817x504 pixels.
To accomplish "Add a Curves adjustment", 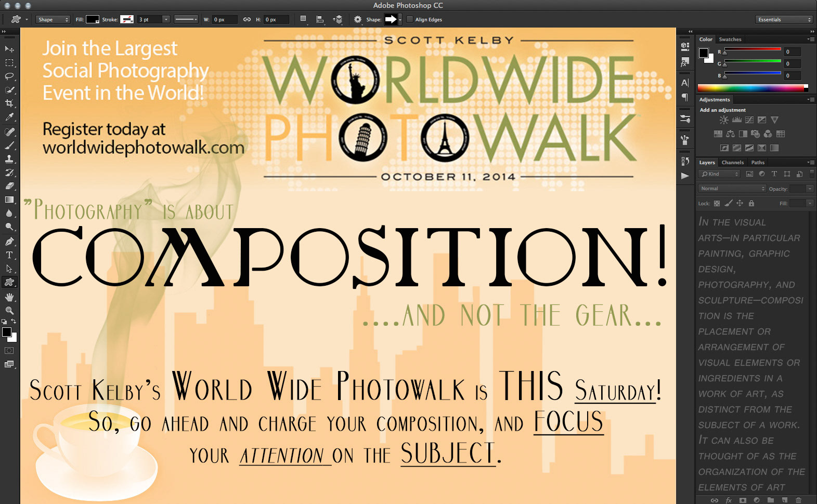I will [x=749, y=120].
